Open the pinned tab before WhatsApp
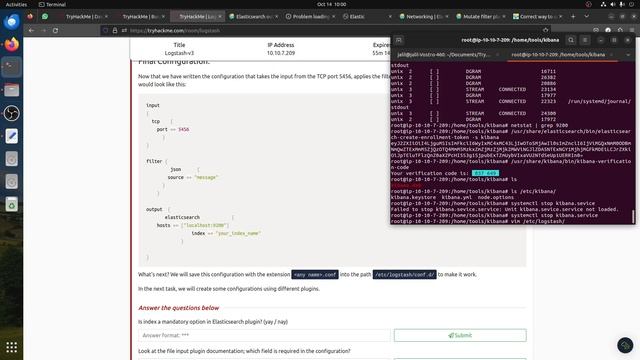640x360 pixels. pyautogui.click(x=30, y=16)
